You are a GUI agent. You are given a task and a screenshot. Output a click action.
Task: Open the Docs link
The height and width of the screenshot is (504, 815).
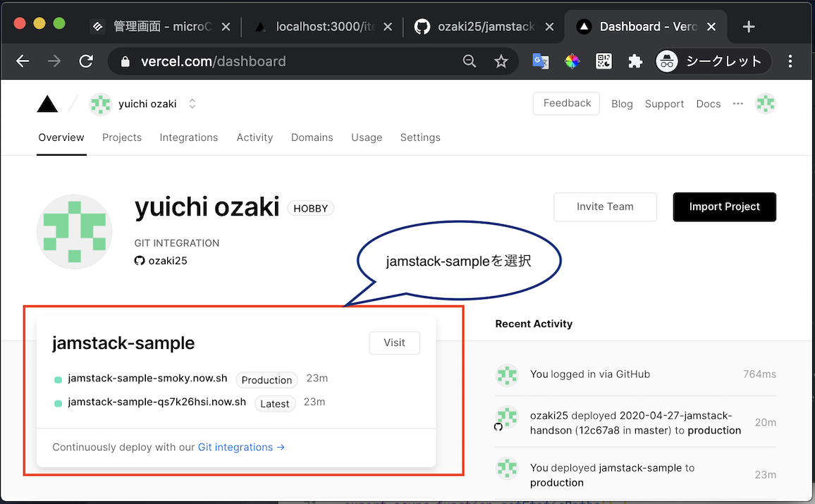click(709, 104)
